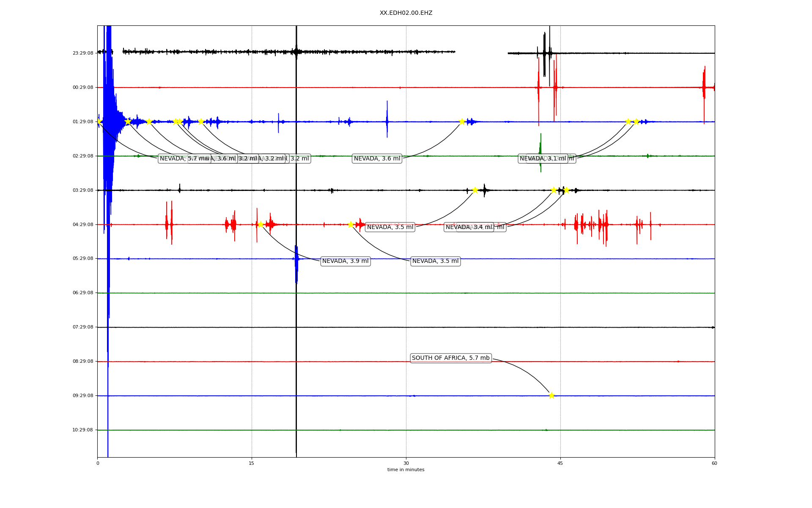Click the star connected to NEVADA 3.9 ml label
Image resolution: width=812 pixels, height=508 pixels.
(261, 224)
